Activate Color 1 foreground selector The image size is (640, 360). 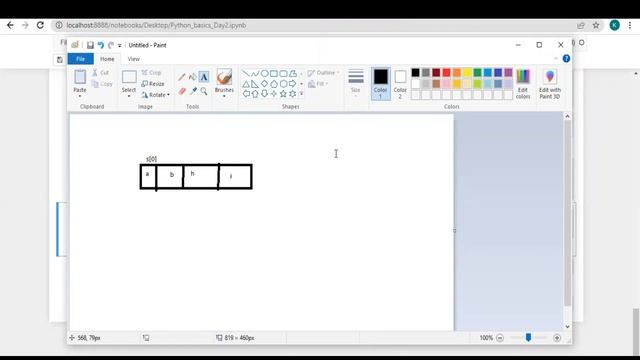point(380,84)
